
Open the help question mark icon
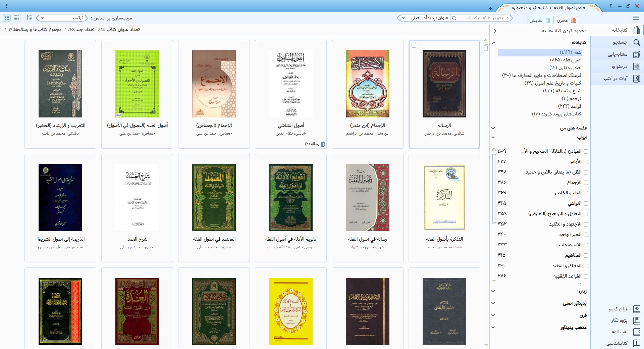[610, 6]
